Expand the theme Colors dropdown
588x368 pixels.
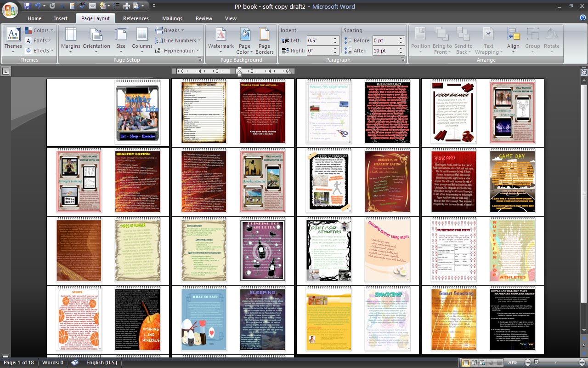pyautogui.click(x=39, y=30)
